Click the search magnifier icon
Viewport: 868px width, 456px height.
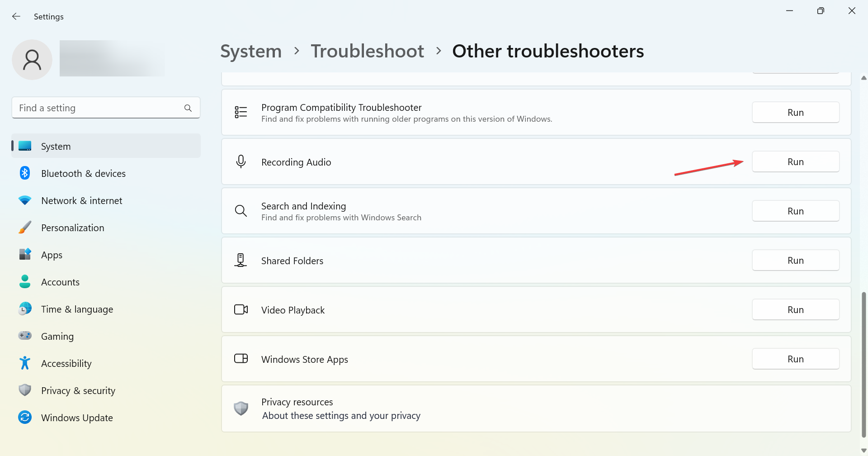188,108
